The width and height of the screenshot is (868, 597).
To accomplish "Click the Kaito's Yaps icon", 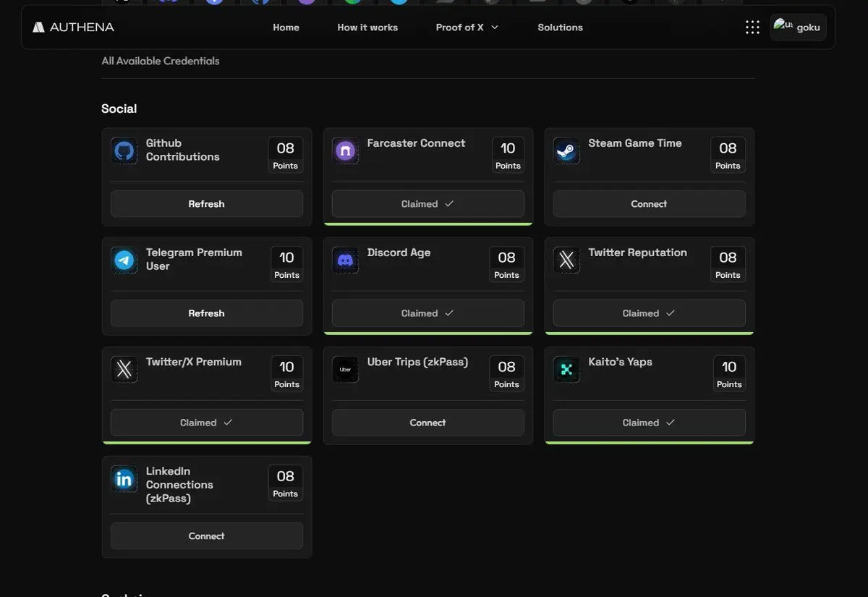I will coord(567,369).
